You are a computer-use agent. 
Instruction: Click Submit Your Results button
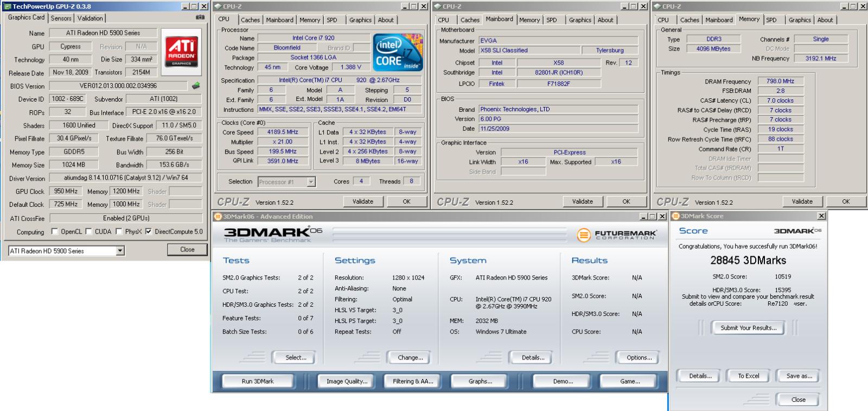point(748,328)
